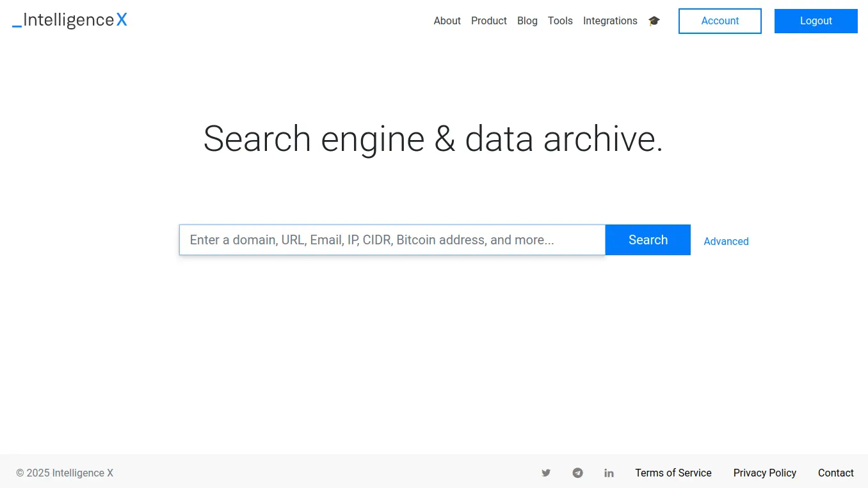868x488 pixels.
Task: Click the graduation cap academia icon
Action: click(654, 20)
